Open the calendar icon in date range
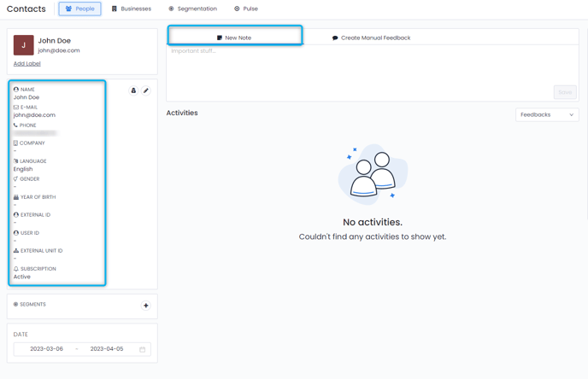The height and width of the screenshot is (379, 588). click(x=143, y=349)
